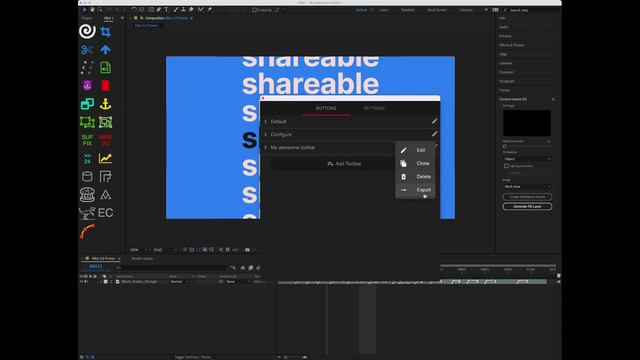Viewport: 640px width, 360px height.
Task: Click the red curved path icon
Action: point(87,231)
